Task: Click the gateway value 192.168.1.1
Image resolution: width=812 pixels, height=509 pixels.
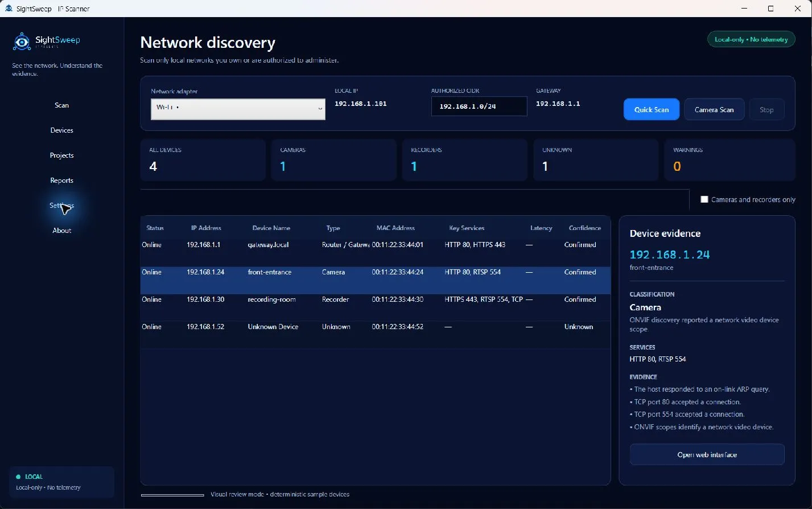Action: click(558, 104)
